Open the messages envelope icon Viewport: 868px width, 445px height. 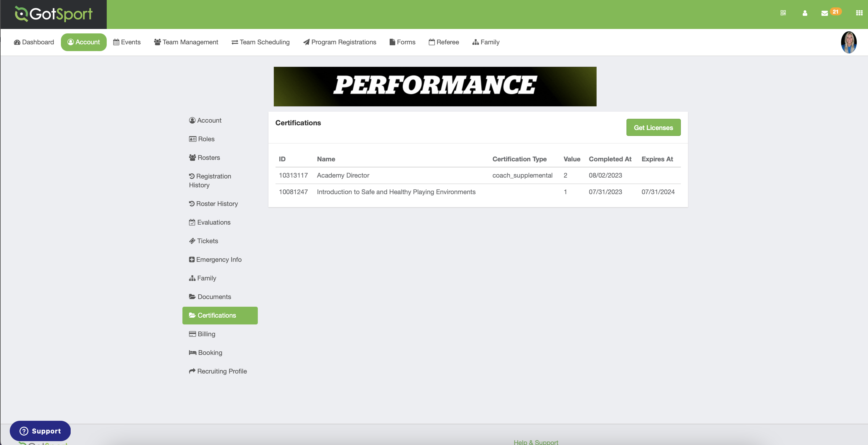click(825, 13)
